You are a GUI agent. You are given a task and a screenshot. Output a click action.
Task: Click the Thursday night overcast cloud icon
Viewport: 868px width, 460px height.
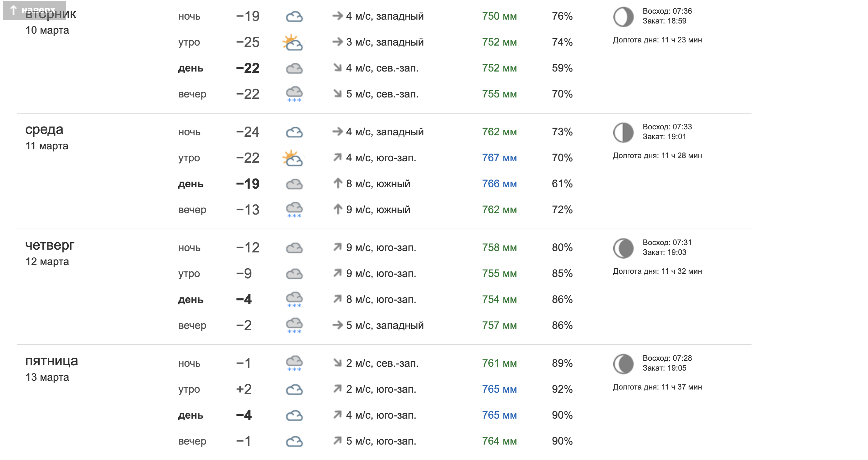294,248
